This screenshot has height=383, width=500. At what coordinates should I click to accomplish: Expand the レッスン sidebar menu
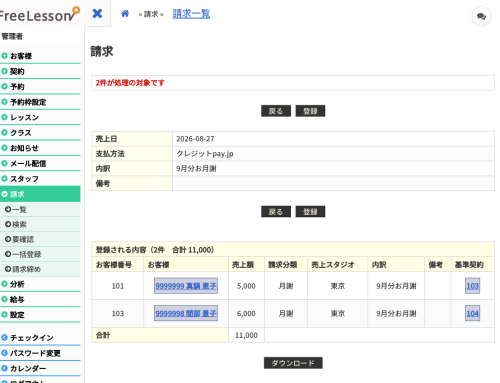click(x=40, y=117)
